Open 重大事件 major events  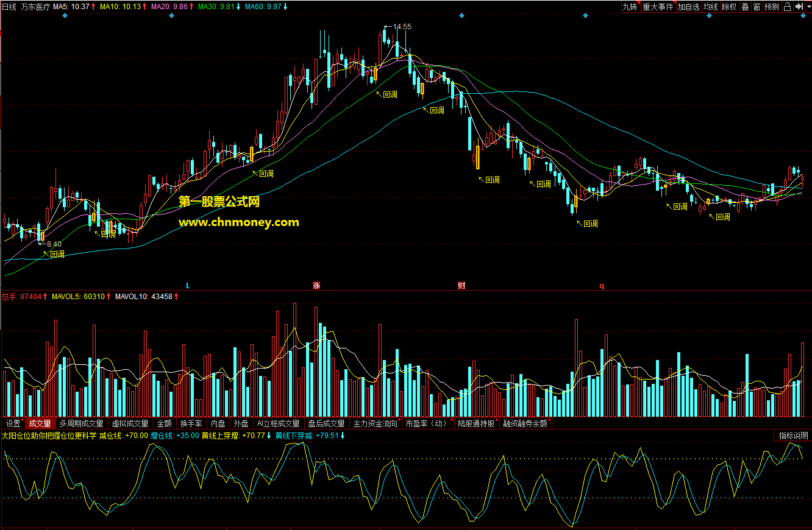pyautogui.click(x=658, y=7)
